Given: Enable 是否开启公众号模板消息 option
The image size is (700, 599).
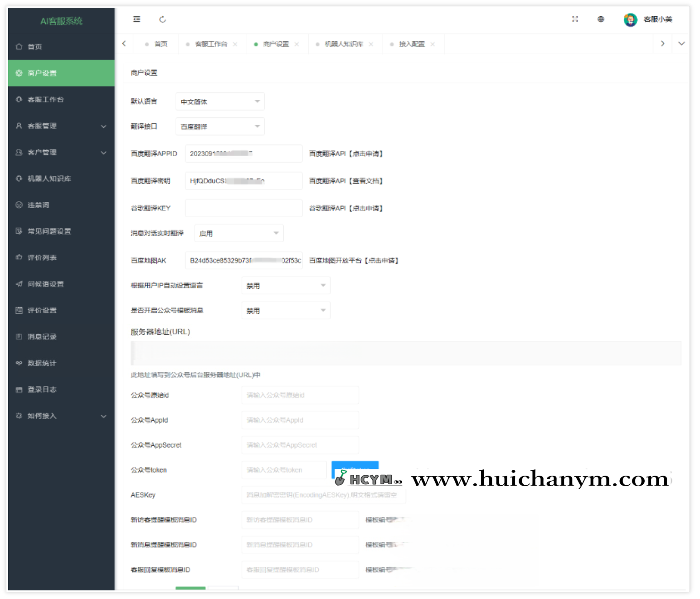Looking at the screenshot, I should click(x=286, y=310).
